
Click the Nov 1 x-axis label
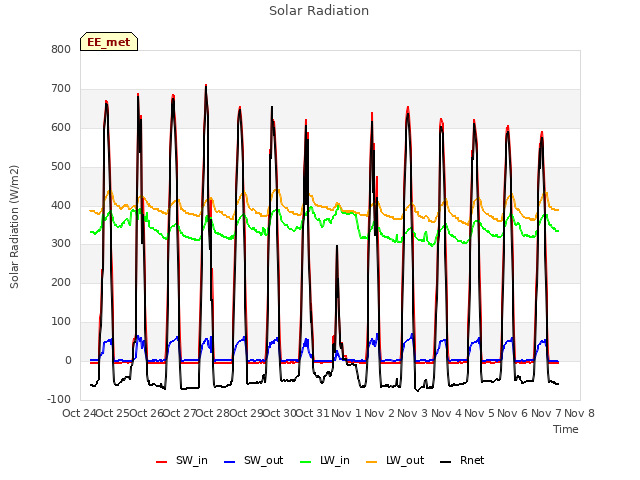(346, 413)
